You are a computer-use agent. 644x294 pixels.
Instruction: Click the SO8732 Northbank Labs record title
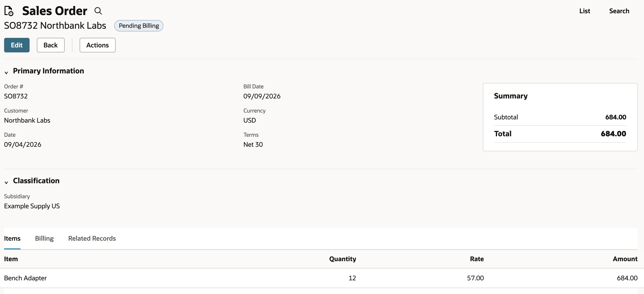(55, 26)
